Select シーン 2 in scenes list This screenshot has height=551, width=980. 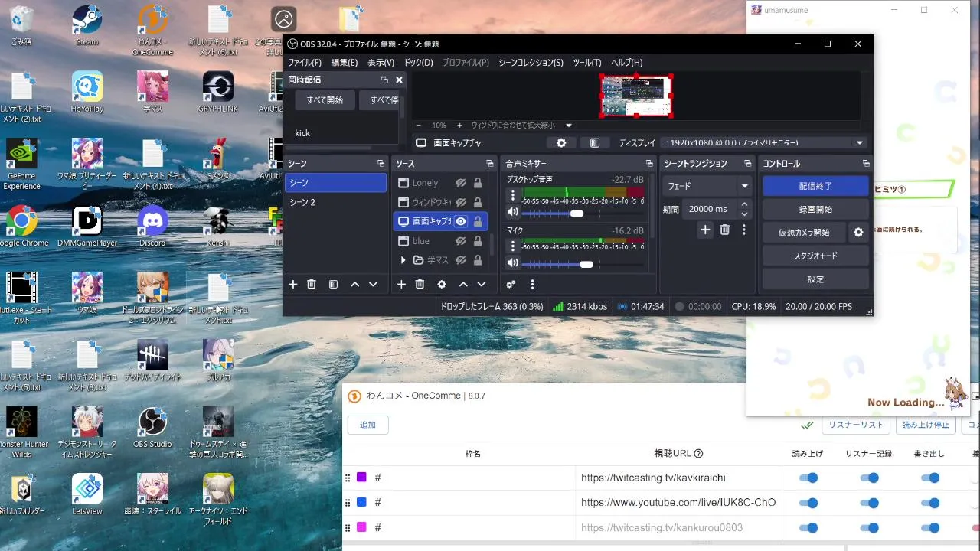tap(335, 202)
